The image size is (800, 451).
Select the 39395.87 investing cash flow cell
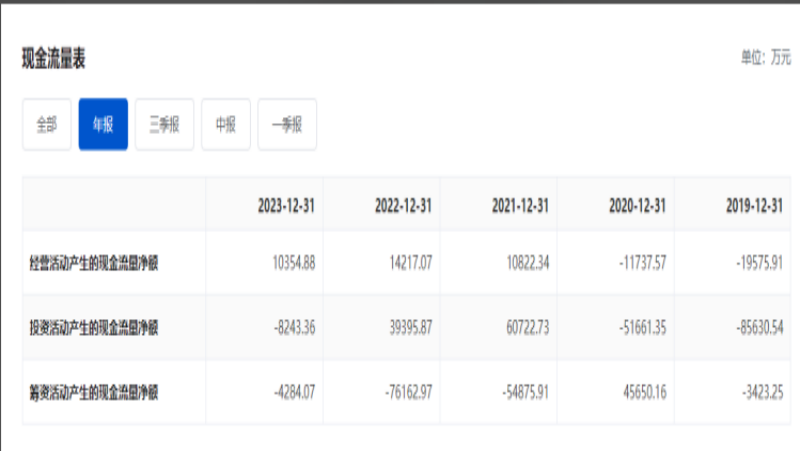[x=410, y=328]
